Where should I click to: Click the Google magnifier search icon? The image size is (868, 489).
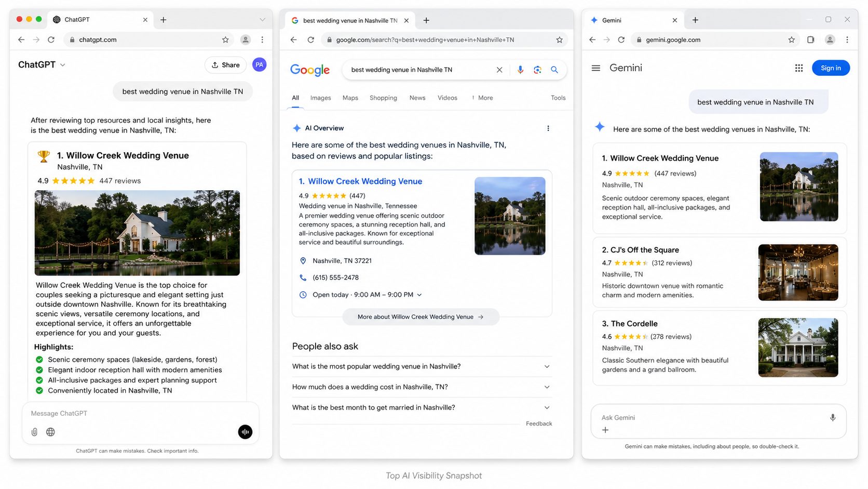point(554,70)
